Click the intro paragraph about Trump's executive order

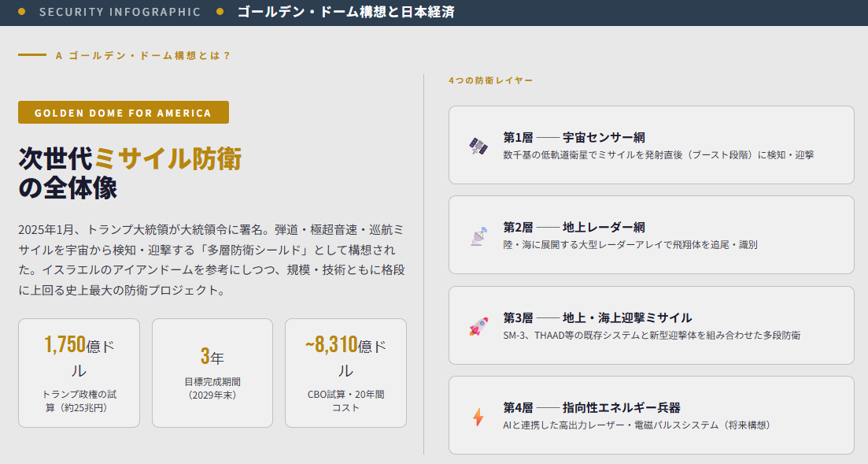212,260
